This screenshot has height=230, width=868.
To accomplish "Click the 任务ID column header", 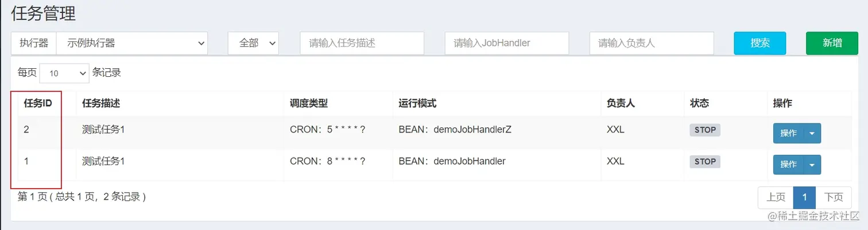I will 38,103.
